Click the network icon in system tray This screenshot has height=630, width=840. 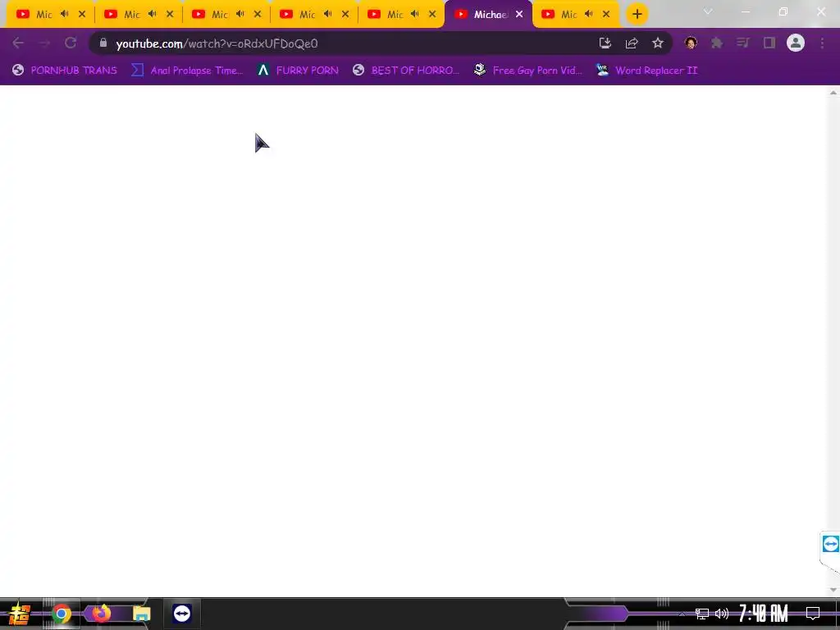702,614
